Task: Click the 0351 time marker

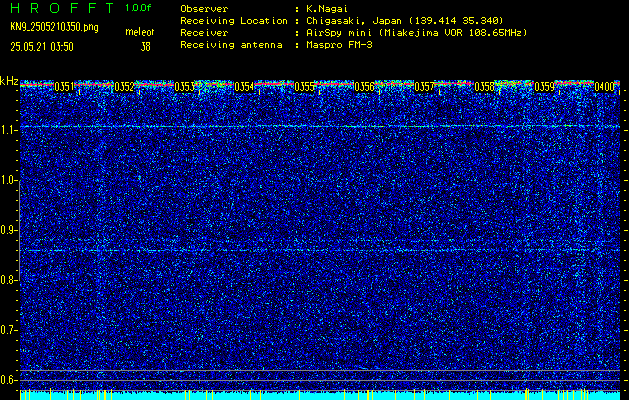Action: (64, 87)
